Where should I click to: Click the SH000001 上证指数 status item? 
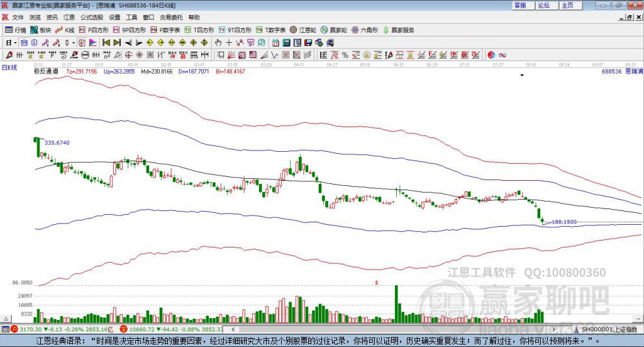[606, 329]
